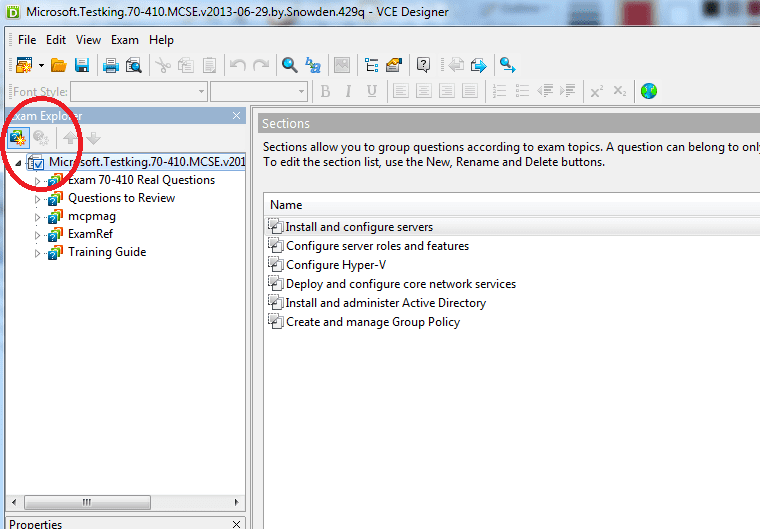Select the Microsoft.Testking.70-410 root tree item
The width and height of the screenshot is (760, 529).
coord(147,162)
